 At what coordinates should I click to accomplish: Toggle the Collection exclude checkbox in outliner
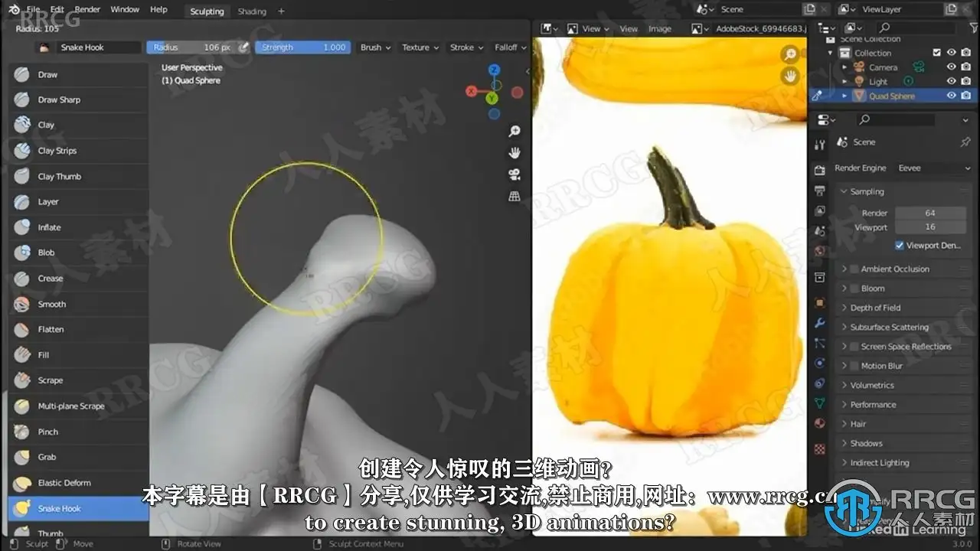[936, 53]
